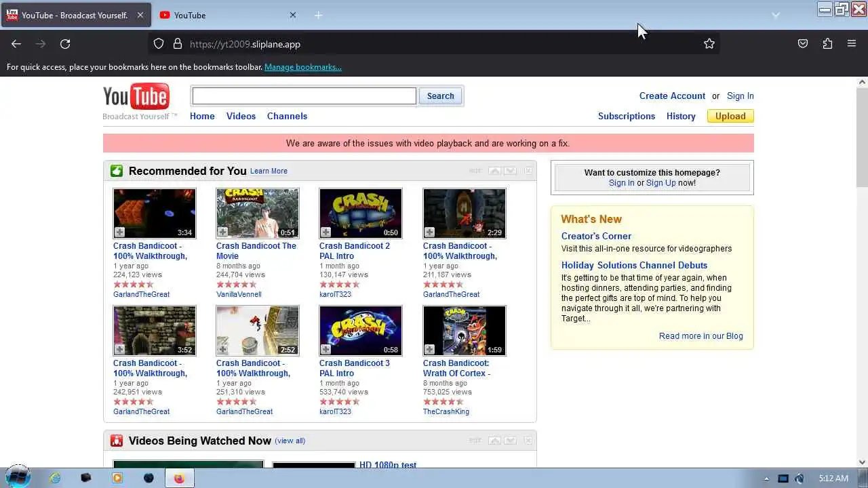The height and width of the screenshot is (488, 868).
Task: Open Windows Media Player from taskbar
Action: tap(117, 478)
